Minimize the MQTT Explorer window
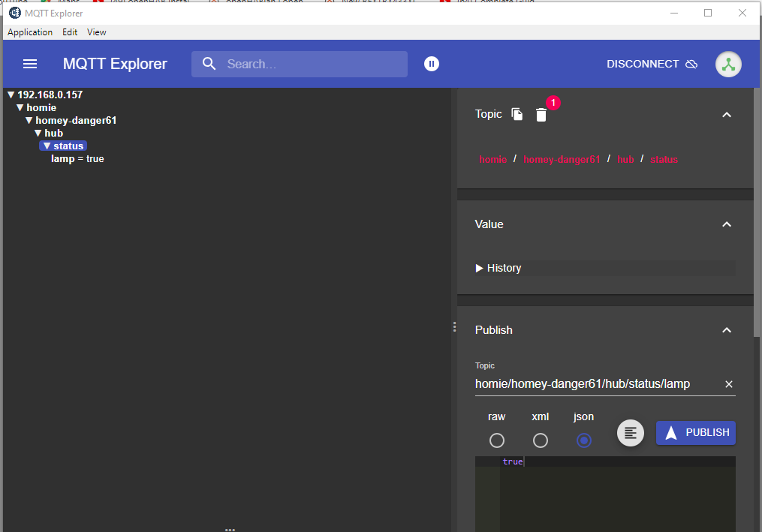The image size is (762, 532). (x=674, y=13)
